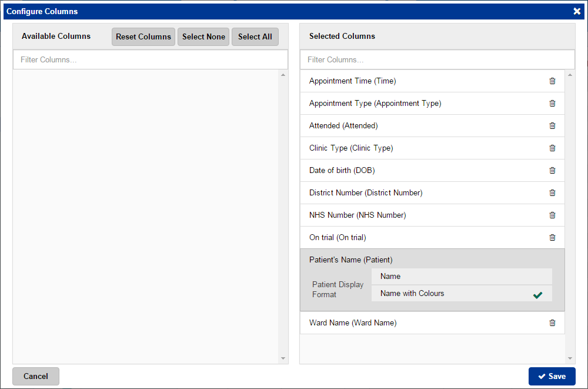This screenshot has height=389, width=588.
Task: Remove the Clinic Type column with trash icon
Action: pos(552,148)
